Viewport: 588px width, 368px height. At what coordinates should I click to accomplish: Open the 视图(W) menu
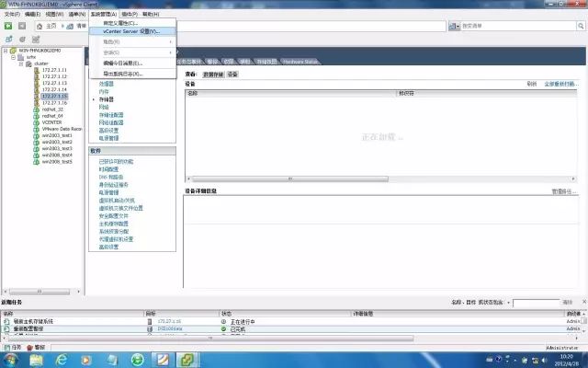pyautogui.click(x=54, y=14)
